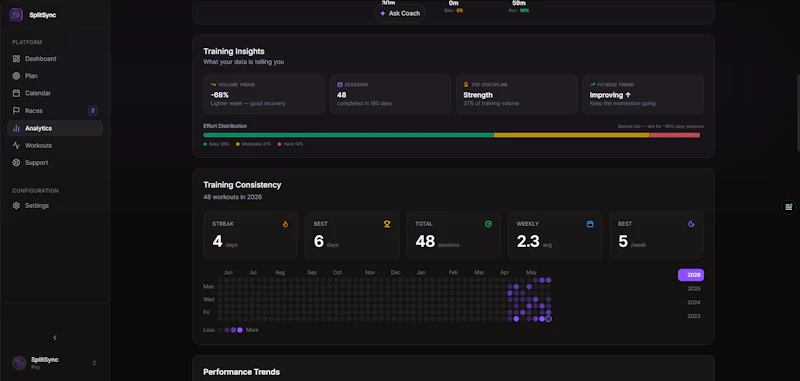Click the yellow Moderate effort bar segment

(x=571, y=135)
